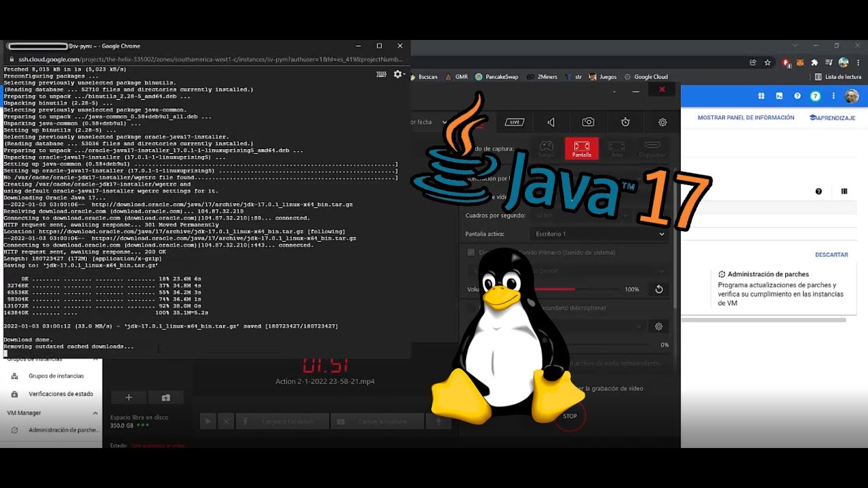Open Juegos bookmarks folder

coord(603,77)
